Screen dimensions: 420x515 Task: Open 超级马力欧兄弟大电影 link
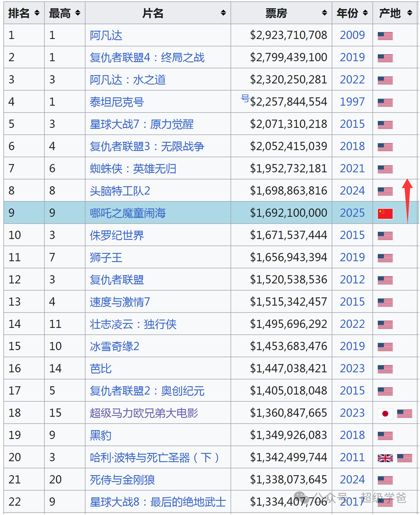click(x=144, y=413)
